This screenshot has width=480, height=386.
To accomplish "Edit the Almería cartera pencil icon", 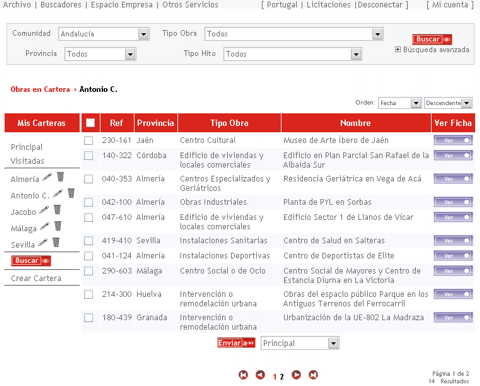I will 47,177.
